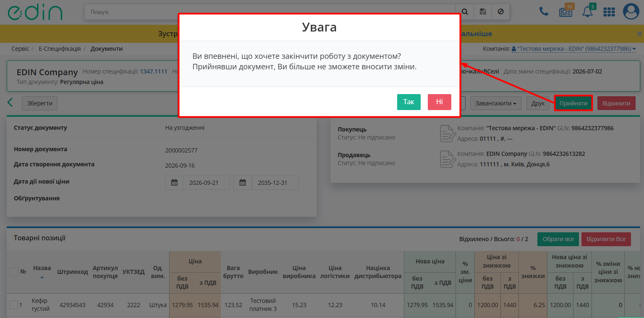Viewport: 644px width, 318px height.
Task: Click the clear search ban icon
Action: point(500,12)
